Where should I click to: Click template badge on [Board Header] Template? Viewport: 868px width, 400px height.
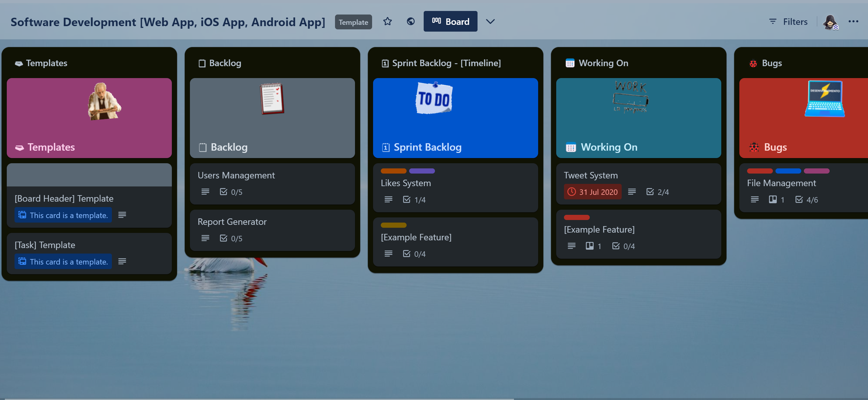click(63, 215)
